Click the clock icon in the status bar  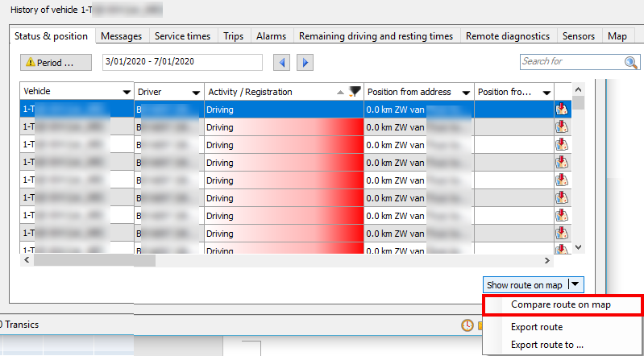point(467,325)
